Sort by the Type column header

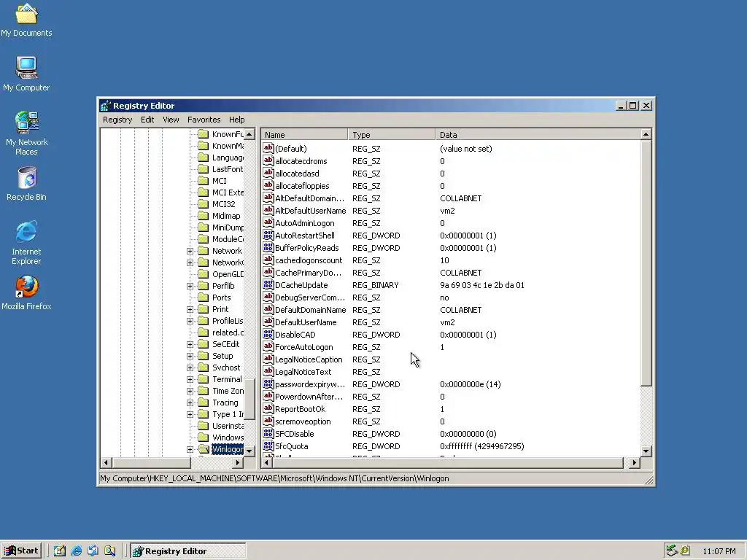click(x=392, y=135)
